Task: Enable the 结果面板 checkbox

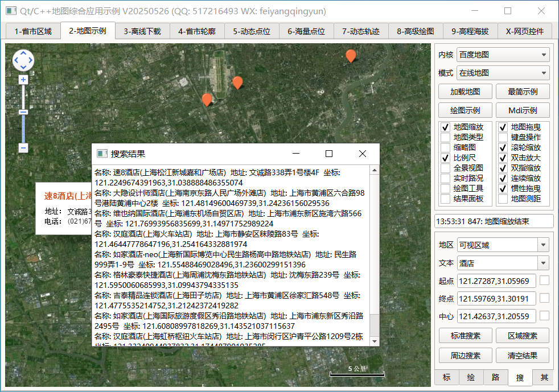Action: 445,199
